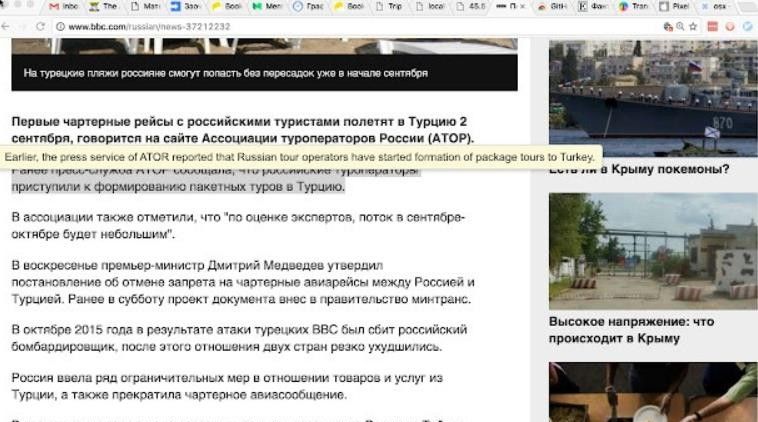Open the 'Tran' tab
This screenshot has width=758, height=422.
(634, 6)
